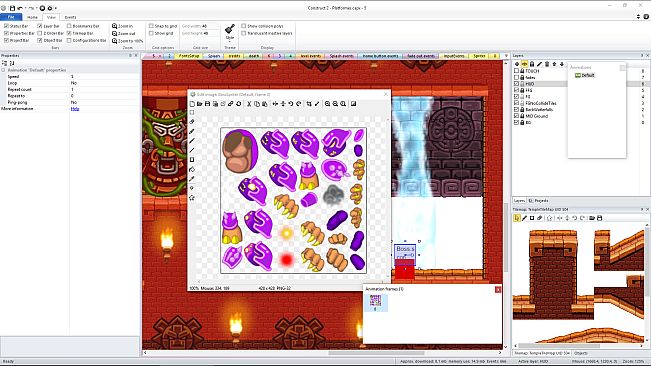Select the animation frame 0 thumbnail
This screenshot has height=366, width=651.
point(375,303)
